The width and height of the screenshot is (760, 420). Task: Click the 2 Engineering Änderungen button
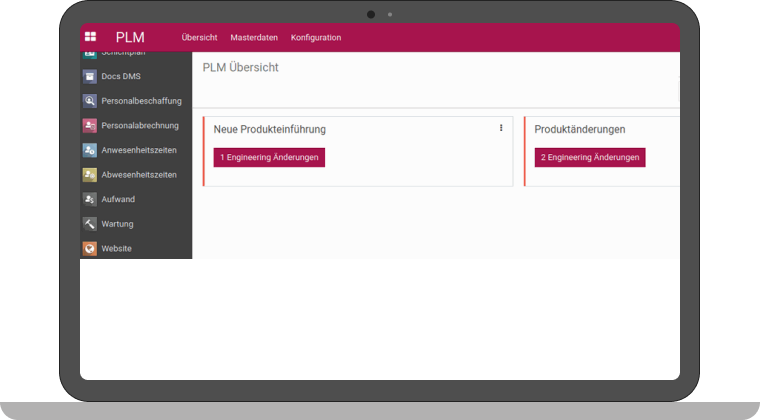(590, 158)
